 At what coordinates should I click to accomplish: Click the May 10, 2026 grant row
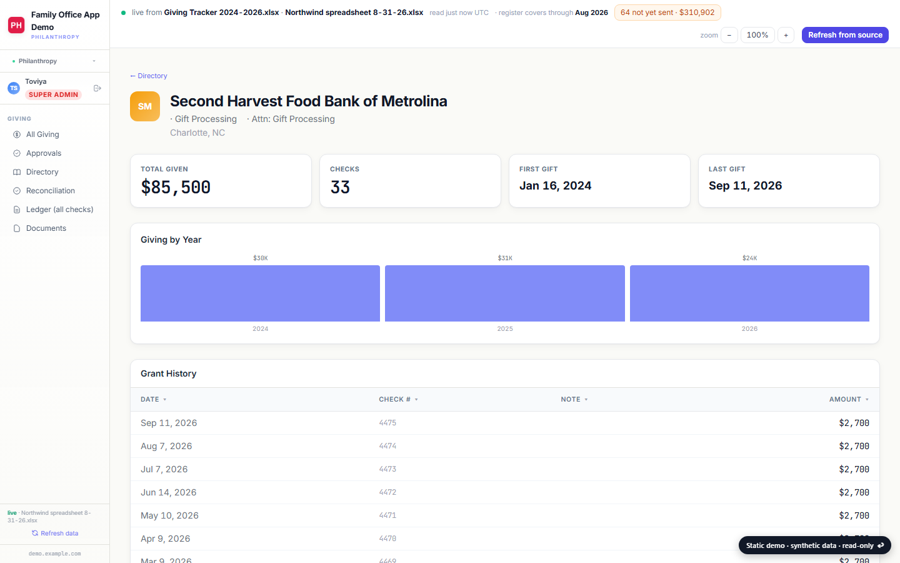pyautogui.click(x=505, y=515)
